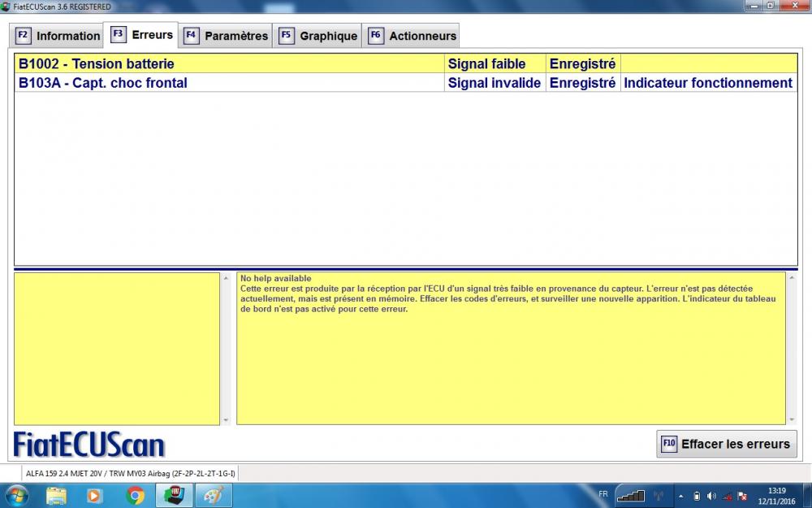Click the wireless antenna tray icon
Screen dimensions: 812x508
tap(659, 496)
